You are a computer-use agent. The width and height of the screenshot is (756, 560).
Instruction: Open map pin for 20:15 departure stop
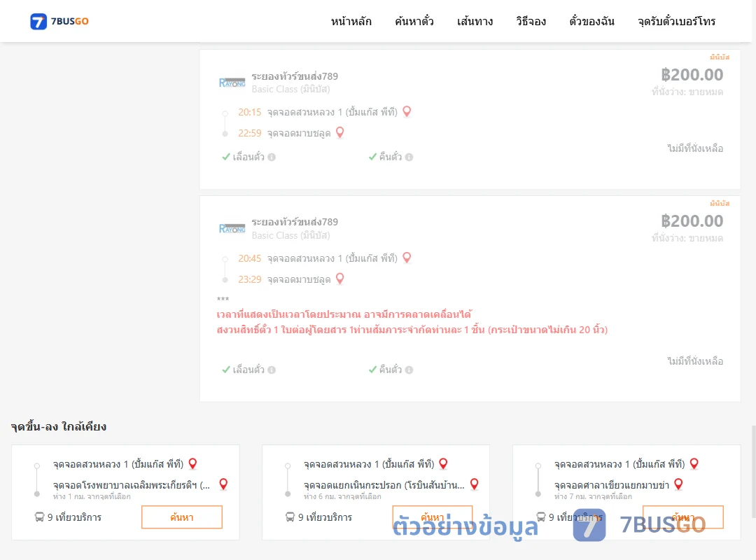(407, 112)
